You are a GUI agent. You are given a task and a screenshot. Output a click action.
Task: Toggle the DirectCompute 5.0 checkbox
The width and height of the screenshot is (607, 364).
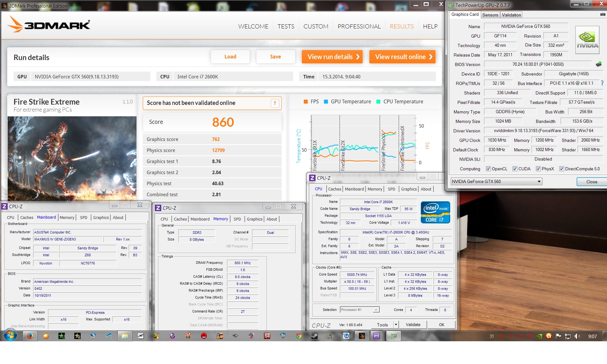pos(562,169)
